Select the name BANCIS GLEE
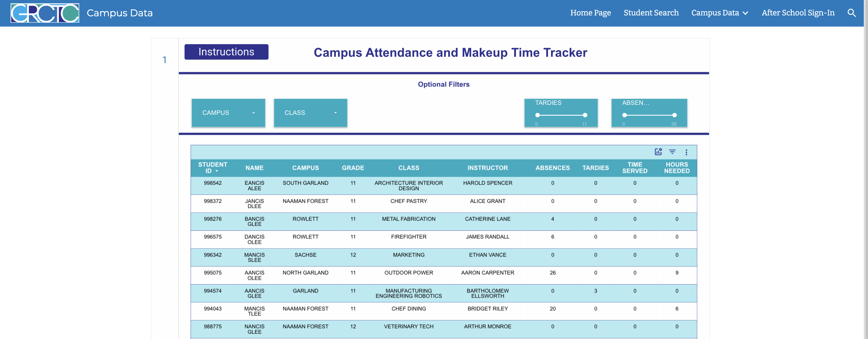This screenshot has height=339, width=868. (254, 221)
